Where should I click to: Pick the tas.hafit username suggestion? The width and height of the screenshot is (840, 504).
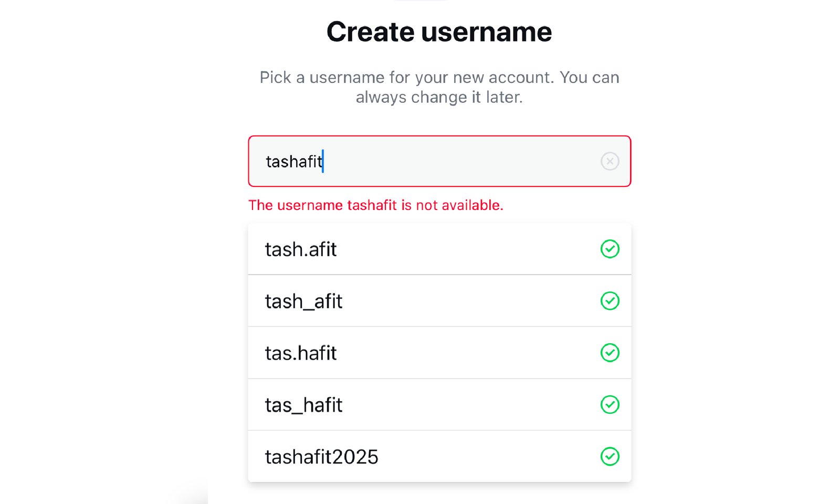[439, 353]
